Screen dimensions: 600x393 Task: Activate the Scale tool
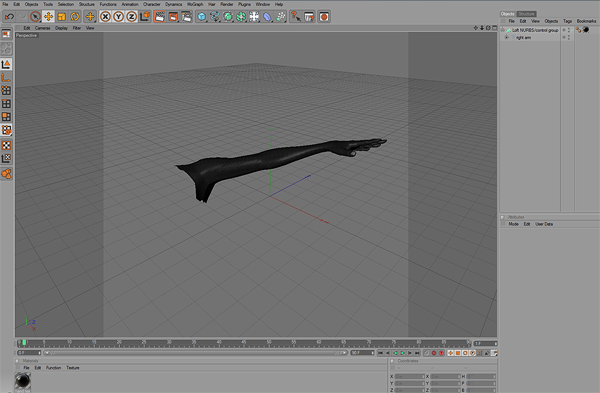click(61, 16)
